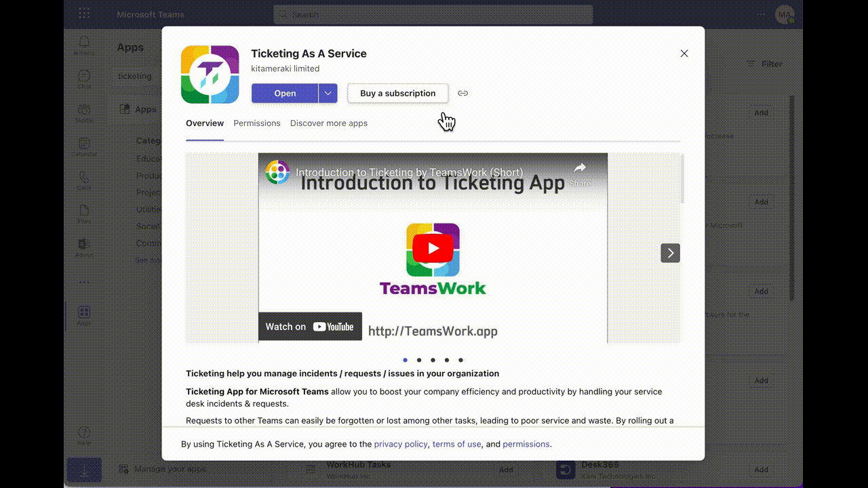Open the Ticketing As A Service app

click(285, 94)
